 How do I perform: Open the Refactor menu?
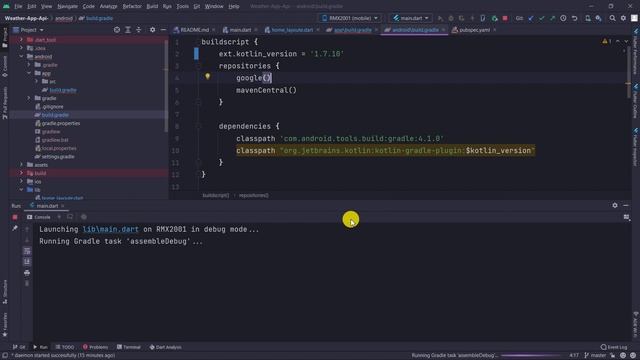(x=132, y=7)
